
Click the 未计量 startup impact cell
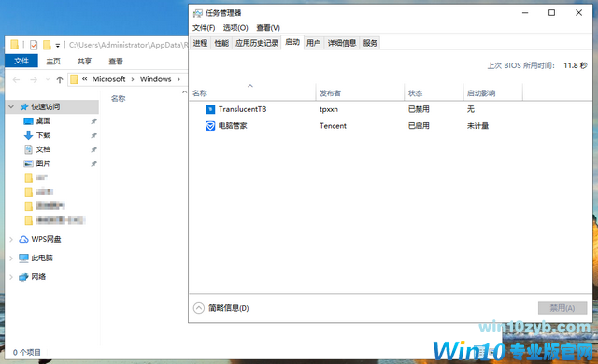coord(477,126)
